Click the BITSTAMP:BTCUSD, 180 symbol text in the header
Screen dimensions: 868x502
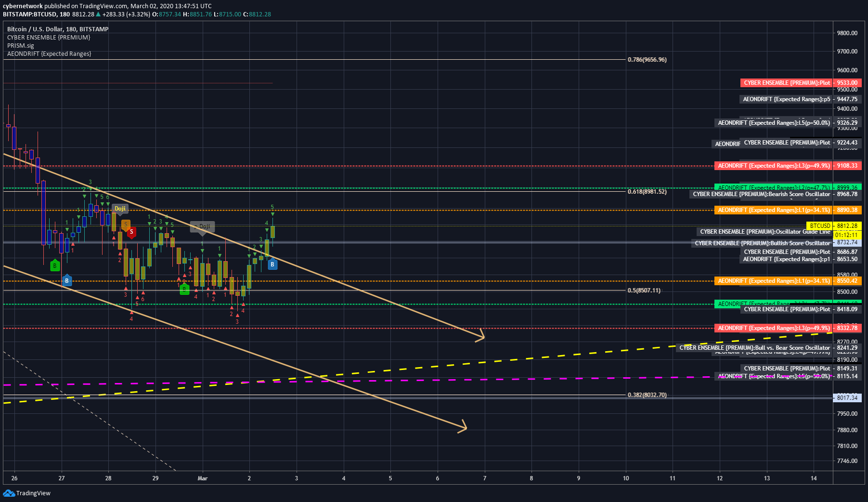(37, 14)
